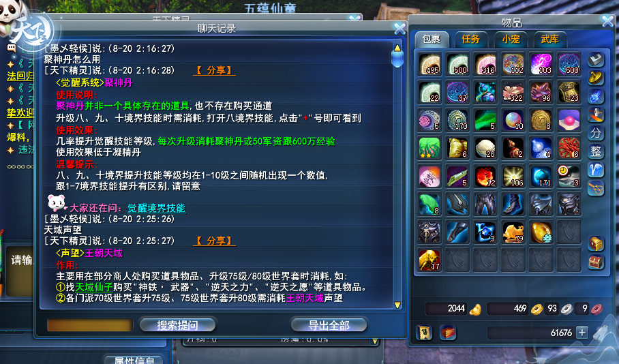Image resolution: width=619 pixels, height=364 pixels.
Task: Switch to the 任务 tab
Action: coord(470,39)
